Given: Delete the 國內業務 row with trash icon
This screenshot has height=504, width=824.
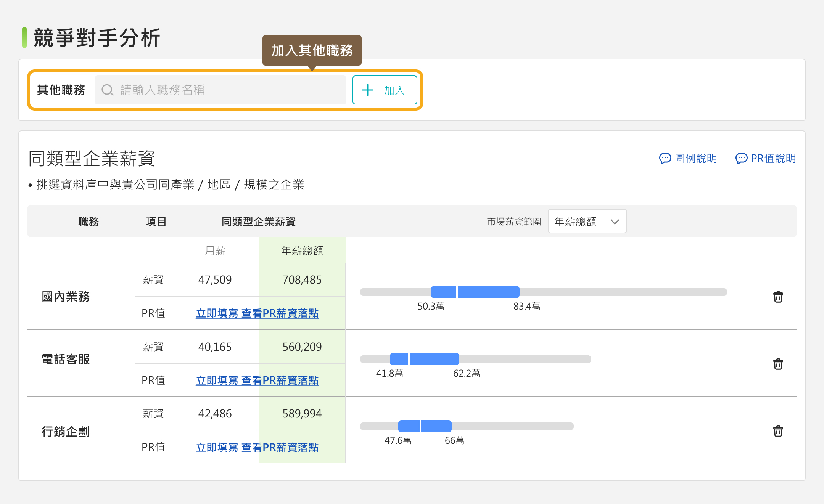Looking at the screenshot, I should (x=778, y=297).
